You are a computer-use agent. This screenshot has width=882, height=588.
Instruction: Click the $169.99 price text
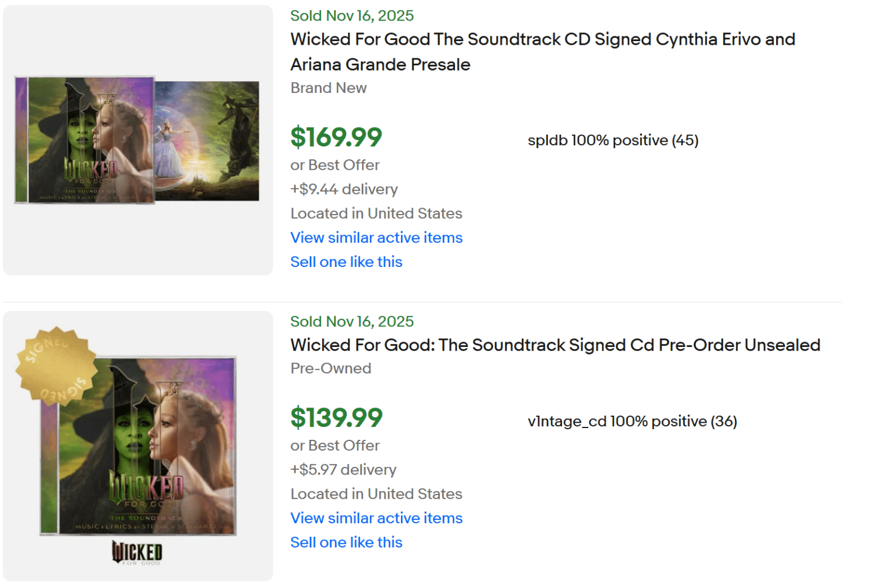336,137
